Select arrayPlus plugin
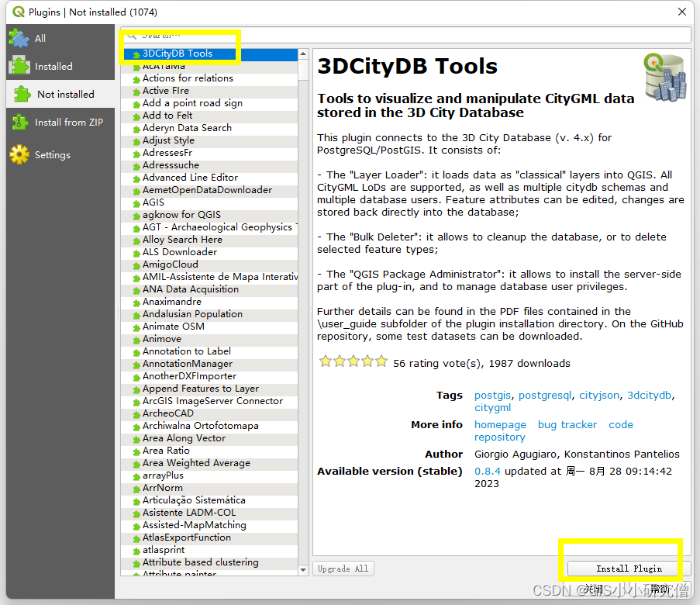 (x=209, y=475)
